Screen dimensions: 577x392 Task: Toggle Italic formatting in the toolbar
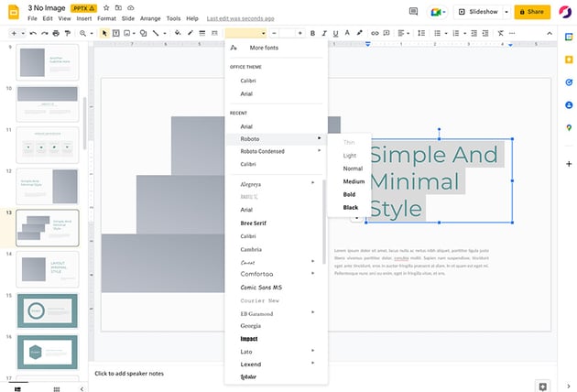tap(323, 33)
